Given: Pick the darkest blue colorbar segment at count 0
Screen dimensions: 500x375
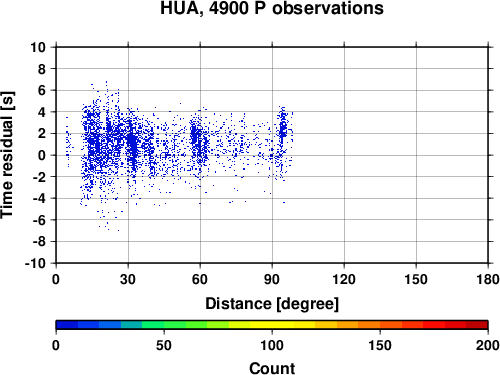Looking at the screenshot, I should tap(67, 325).
